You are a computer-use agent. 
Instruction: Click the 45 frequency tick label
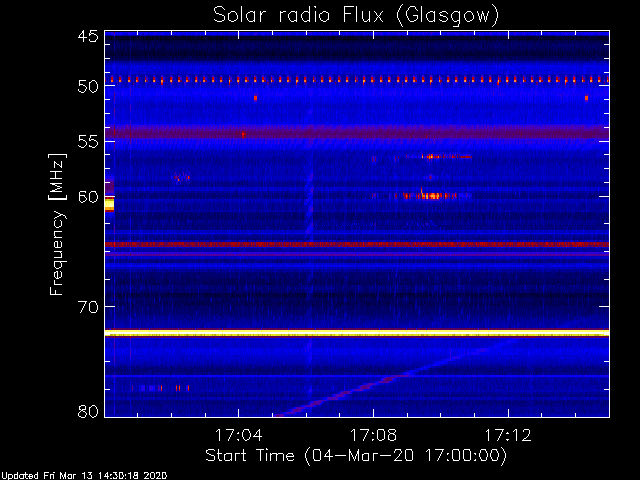coord(88,36)
